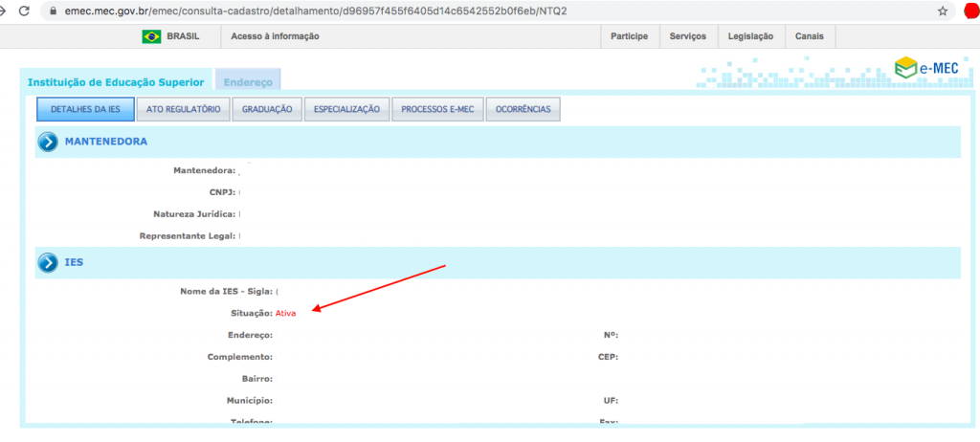Switch to the Endereço tab

(248, 82)
